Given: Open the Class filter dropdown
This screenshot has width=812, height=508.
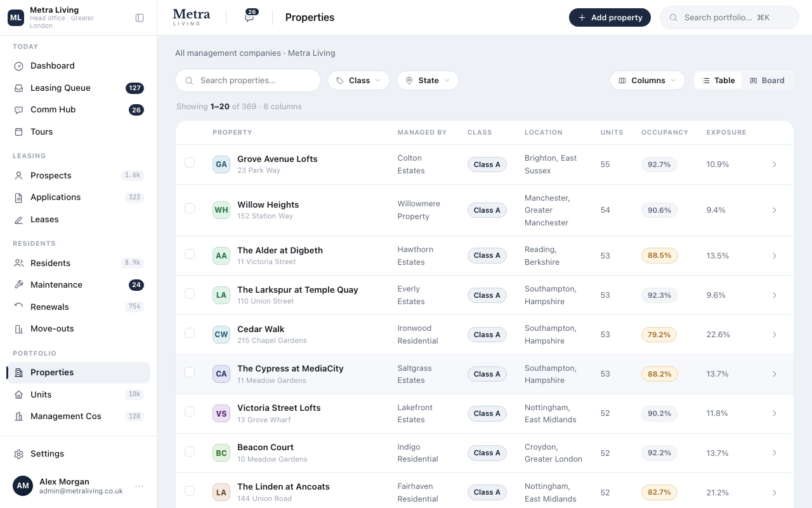Looking at the screenshot, I should (358, 81).
